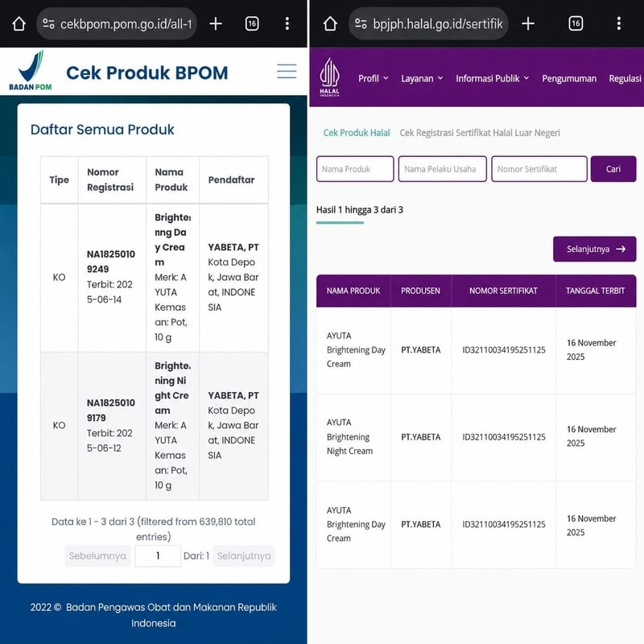Click the Nama Produk column header in the BPOM table
Screen dimensions: 644x644
(x=172, y=180)
